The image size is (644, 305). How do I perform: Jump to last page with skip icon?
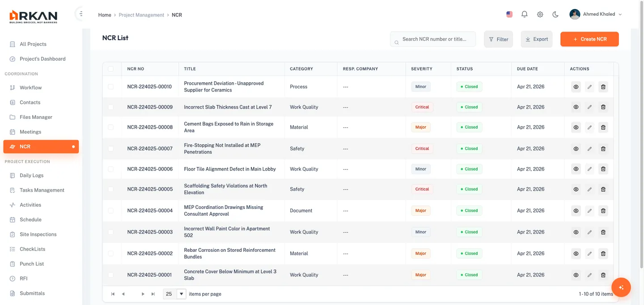153,293
